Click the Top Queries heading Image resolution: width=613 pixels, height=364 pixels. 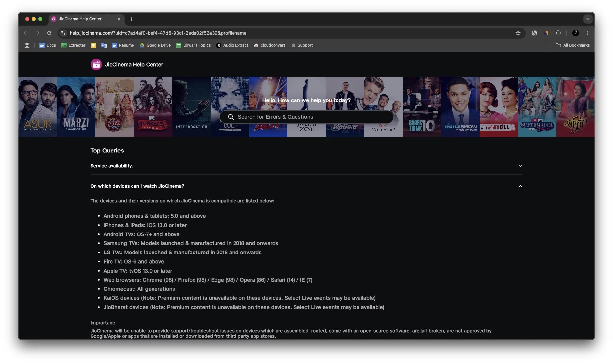pos(107,151)
